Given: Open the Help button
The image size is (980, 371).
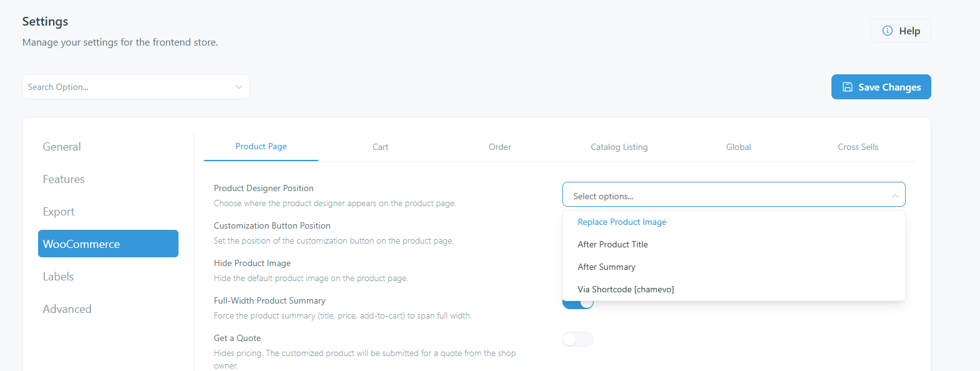Looking at the screenshot, I should [901, 31].
